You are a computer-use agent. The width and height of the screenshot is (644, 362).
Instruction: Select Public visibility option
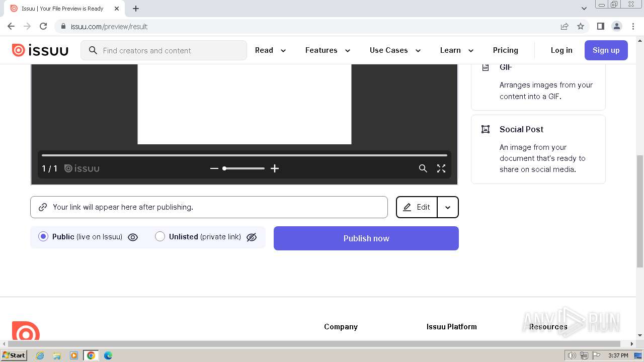(43, 236)
